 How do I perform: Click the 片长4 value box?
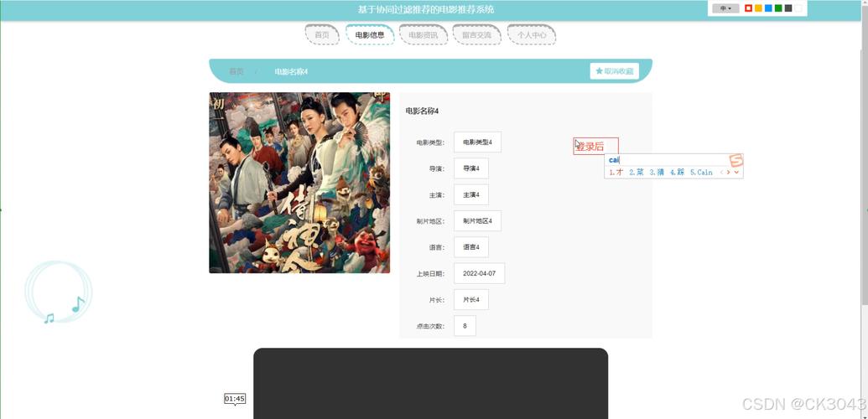[471, 299]
